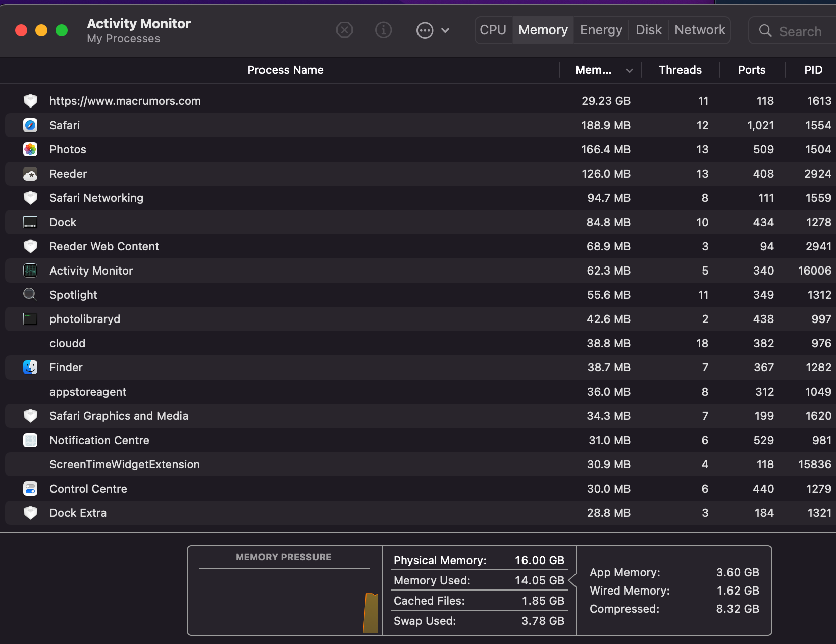Click the Photos app icon

click(30, 149)
